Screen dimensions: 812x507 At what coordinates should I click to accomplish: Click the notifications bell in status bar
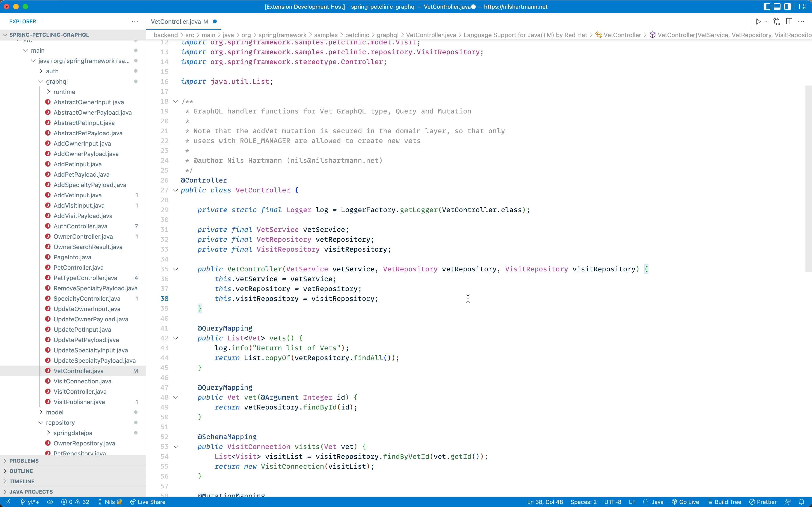point(802,502)
